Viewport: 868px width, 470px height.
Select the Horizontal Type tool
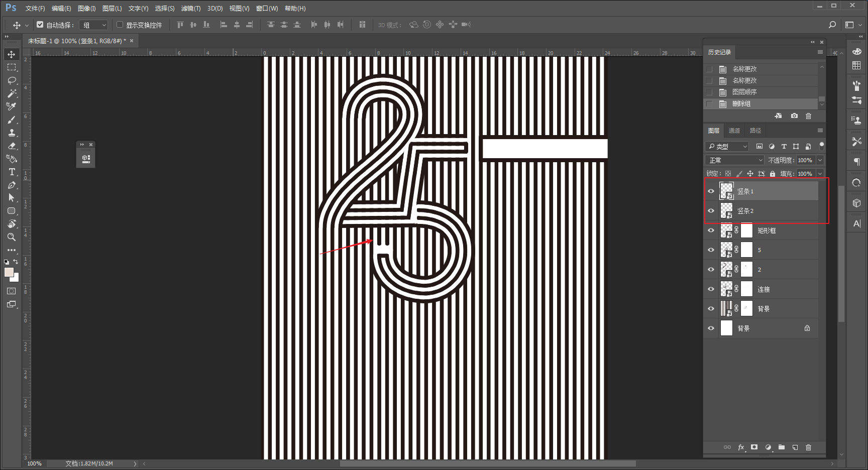(x=12, y=172)
